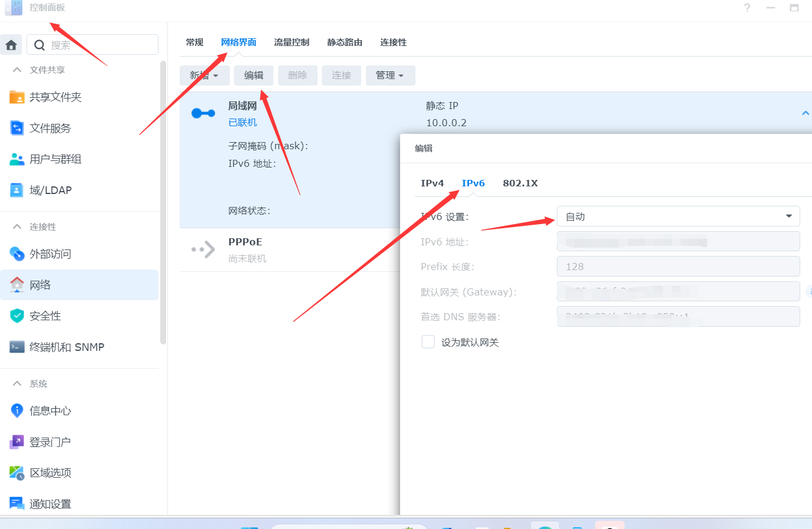
Task: Collapse the 文件共享 section
Action: pos(17,70)
